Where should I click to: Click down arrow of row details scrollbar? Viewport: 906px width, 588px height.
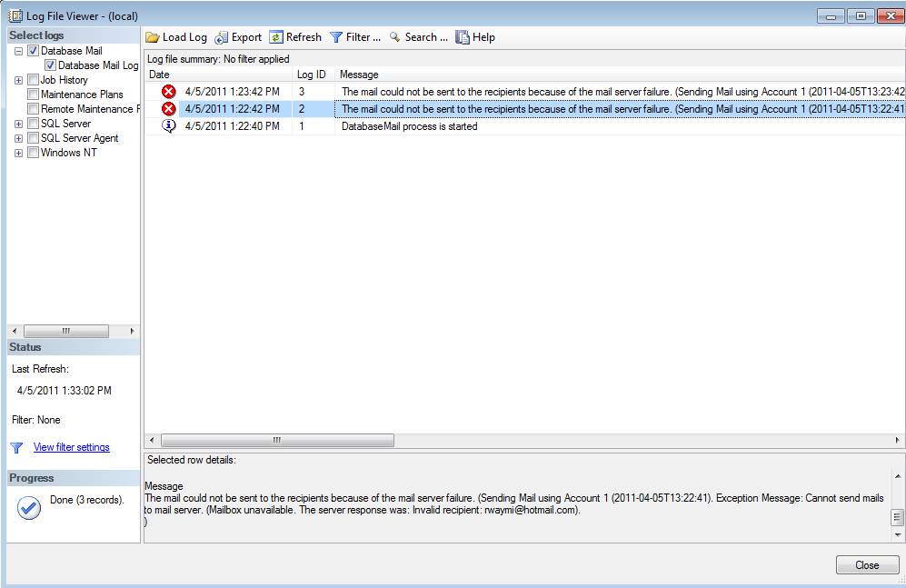(898, 535)
